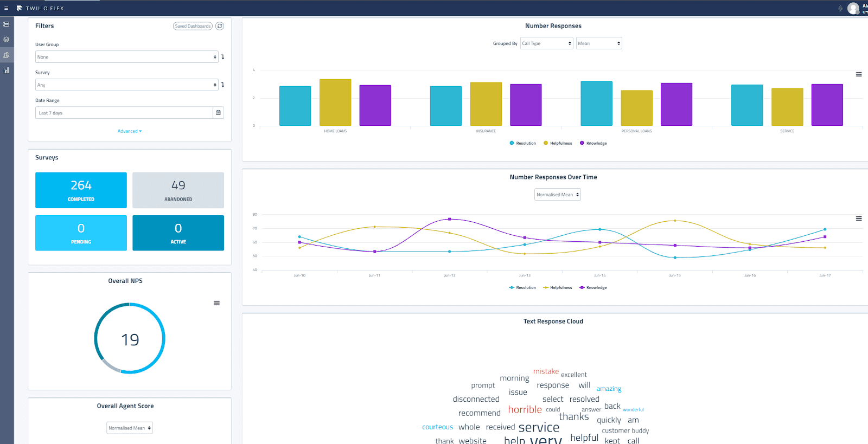Open the calendar icon for Date Range
The image size is (868, 444).
click(219, 113)
